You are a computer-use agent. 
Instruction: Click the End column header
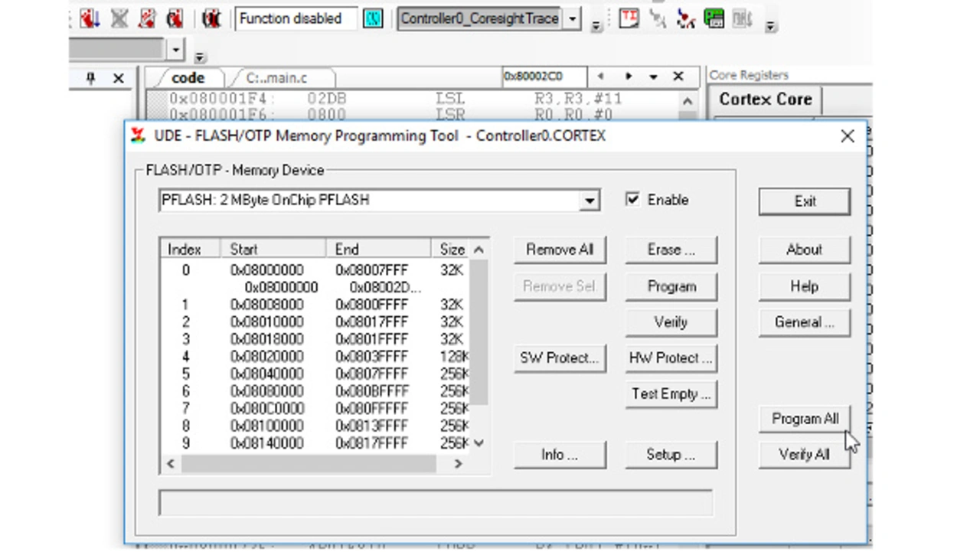[379, 250]
